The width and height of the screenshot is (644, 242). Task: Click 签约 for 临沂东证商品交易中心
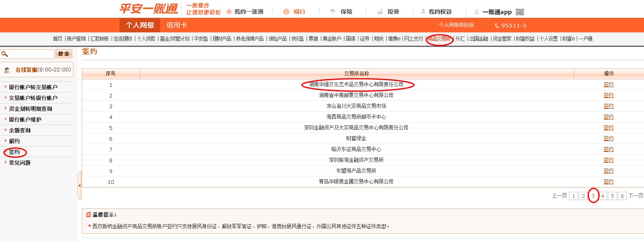(608, 149)
